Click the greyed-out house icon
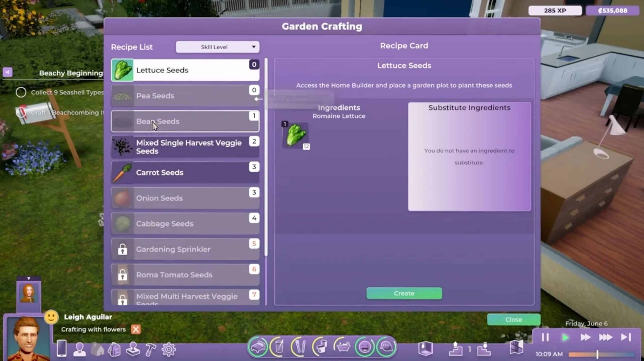The height and width of the screenshot is (361, 644). 97,349
